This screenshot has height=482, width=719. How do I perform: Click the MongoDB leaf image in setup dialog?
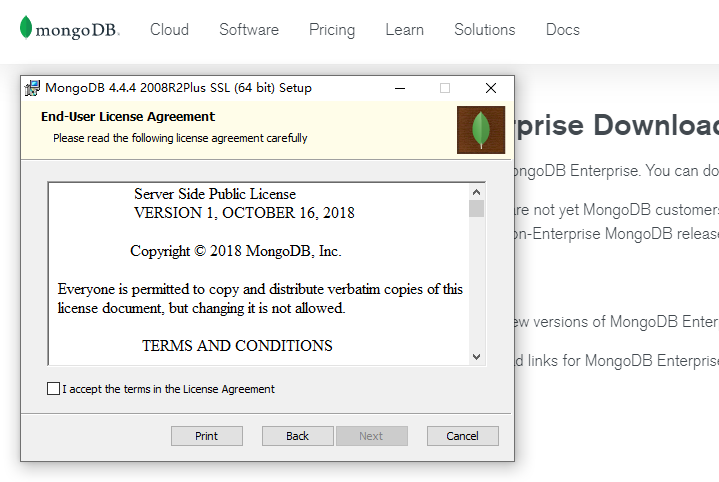(x=481, y=130)
